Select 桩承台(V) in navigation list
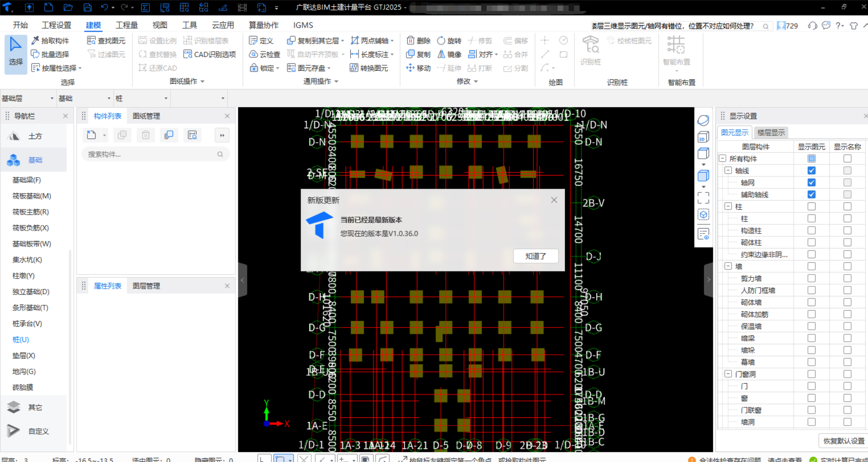This screenshot has width=868, height=462. point(27,323)
